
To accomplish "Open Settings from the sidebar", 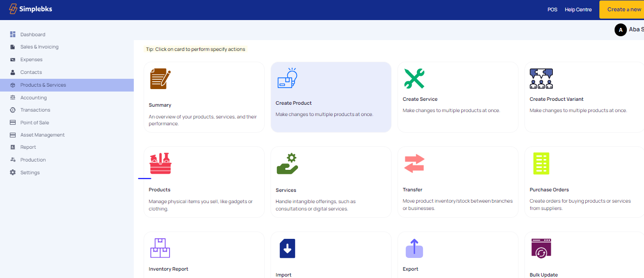I will tap(30, 173).
